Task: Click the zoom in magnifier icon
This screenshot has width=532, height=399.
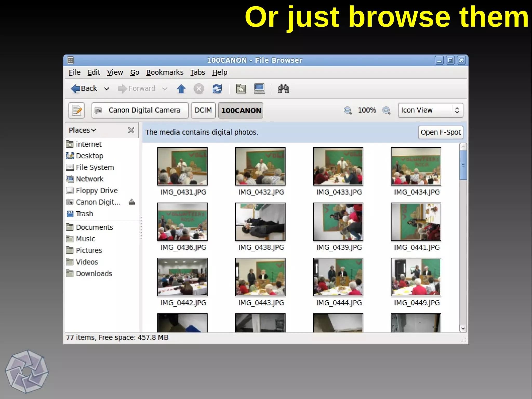Action: coord(386,110)
